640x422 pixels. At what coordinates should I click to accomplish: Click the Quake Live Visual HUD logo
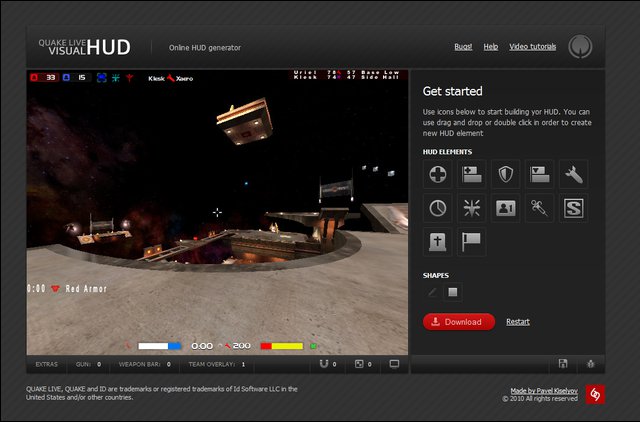point(84,47)
